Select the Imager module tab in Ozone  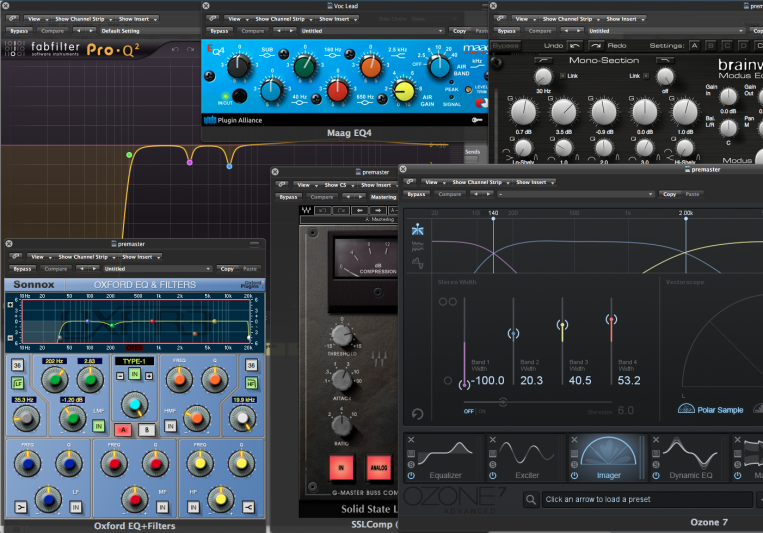click(x=608, y=458)
